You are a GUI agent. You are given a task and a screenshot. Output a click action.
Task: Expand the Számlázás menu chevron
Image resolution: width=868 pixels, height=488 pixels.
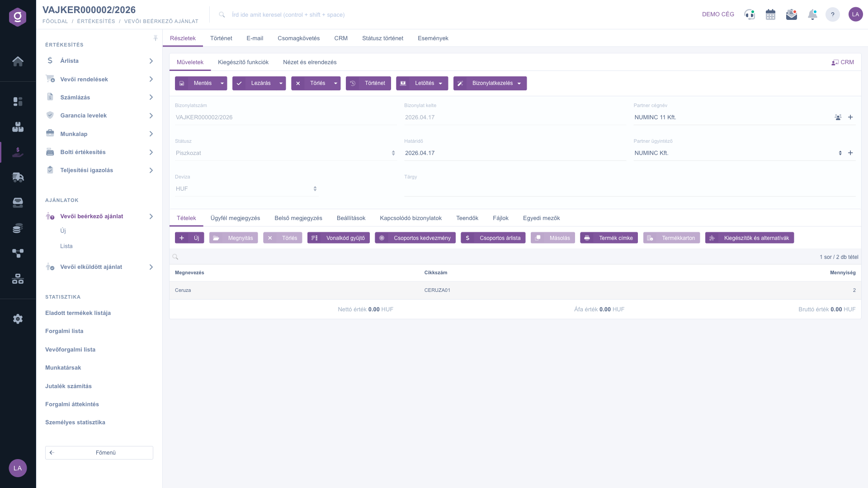pos(151,97)
